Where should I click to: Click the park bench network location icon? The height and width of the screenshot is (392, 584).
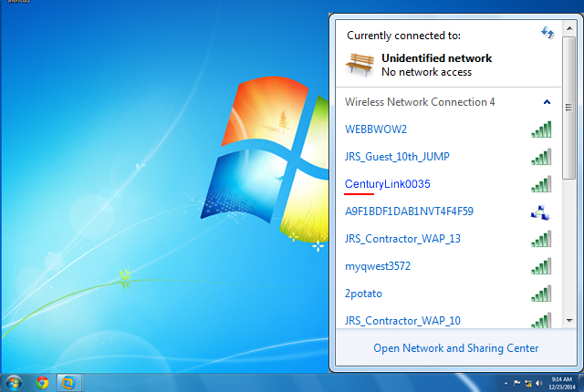360,65
